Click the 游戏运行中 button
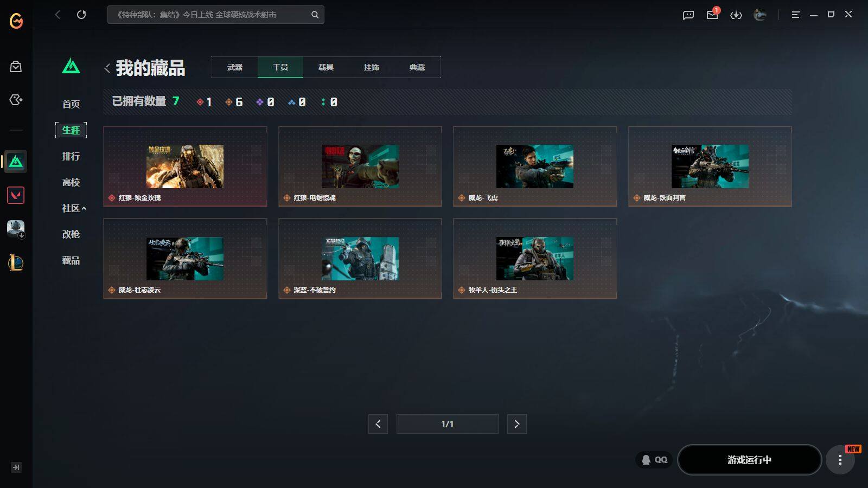Image resolution: width=868 pixels, height=488 pixels. tap(749, 460)
